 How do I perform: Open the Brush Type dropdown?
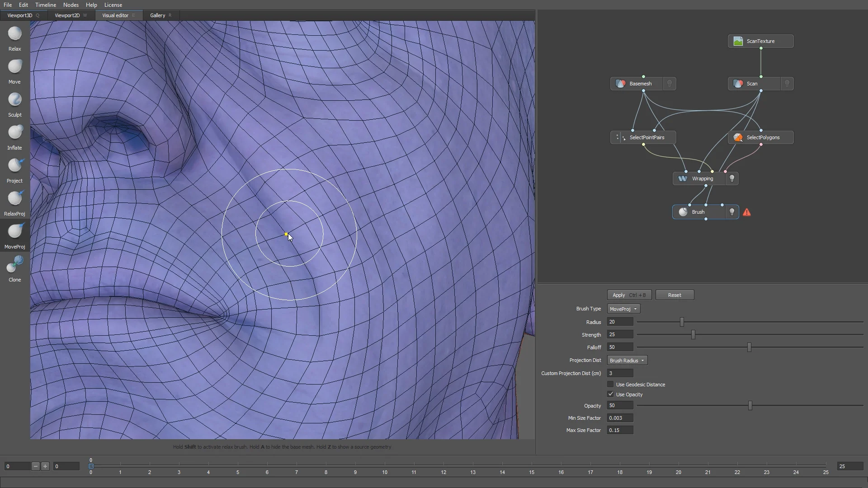623,309
